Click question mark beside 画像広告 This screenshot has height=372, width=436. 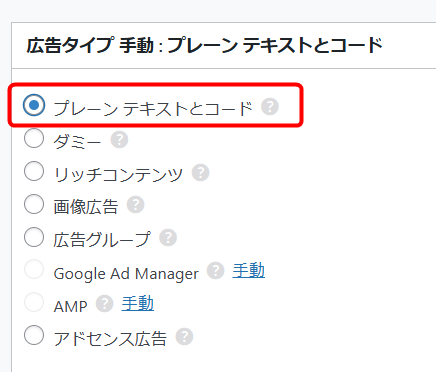coord(136,205)
